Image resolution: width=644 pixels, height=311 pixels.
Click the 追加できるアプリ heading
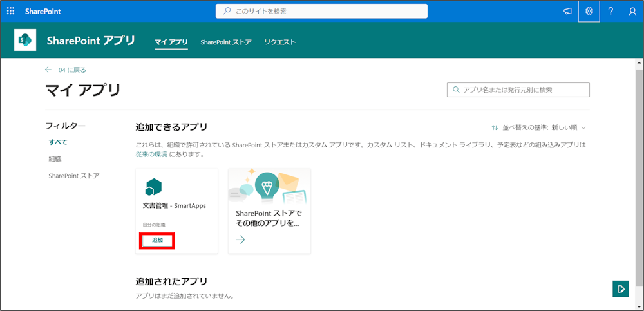[x=171, y=127]
